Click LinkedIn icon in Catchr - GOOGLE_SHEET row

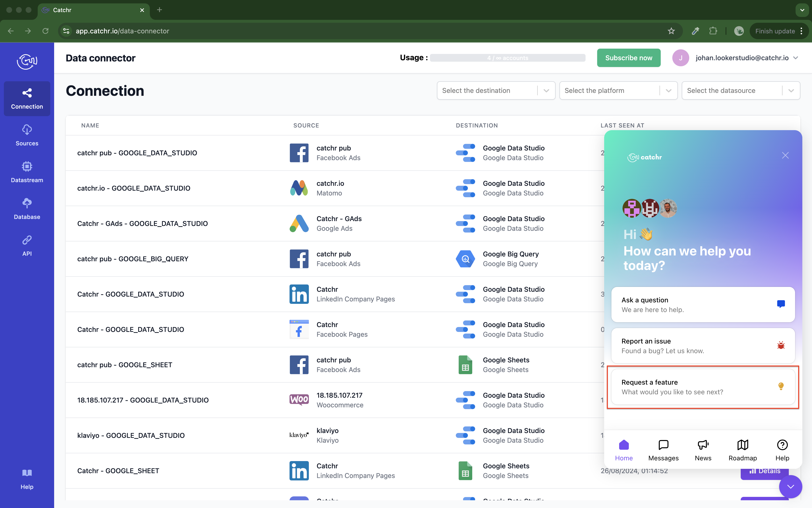[x=299, y=470]
